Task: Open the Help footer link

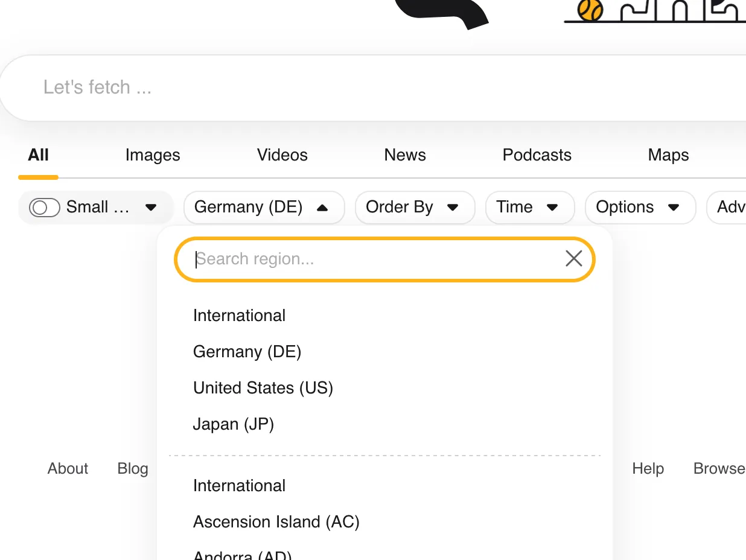Action: (x=648, y=468)
